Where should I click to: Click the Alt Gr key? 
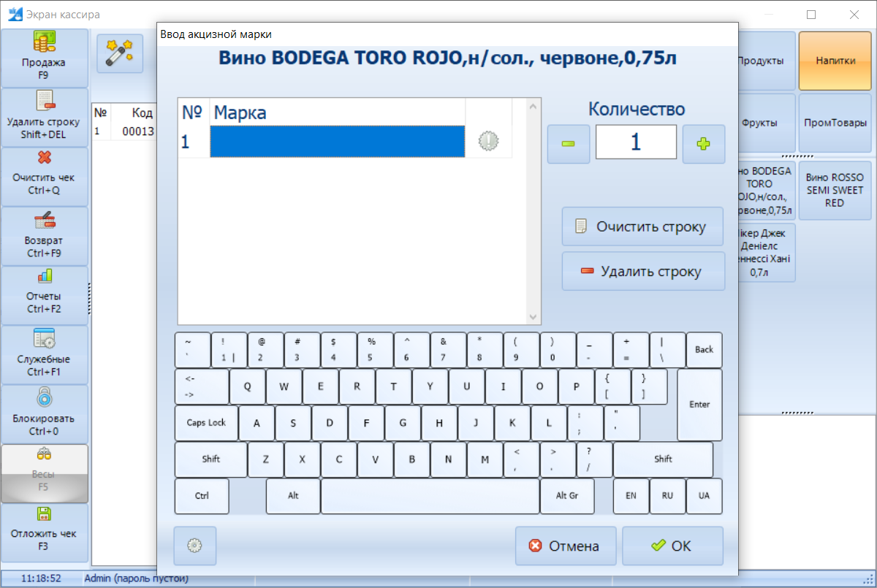[567, 496]
